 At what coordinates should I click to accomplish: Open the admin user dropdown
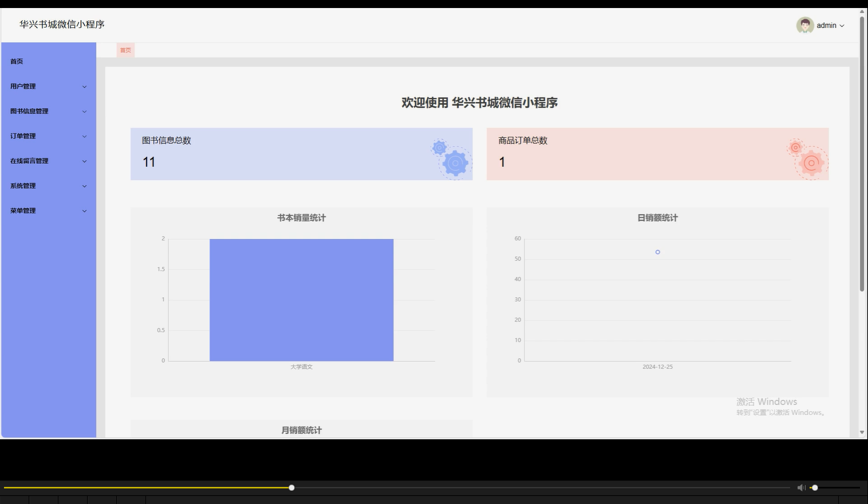820,25
